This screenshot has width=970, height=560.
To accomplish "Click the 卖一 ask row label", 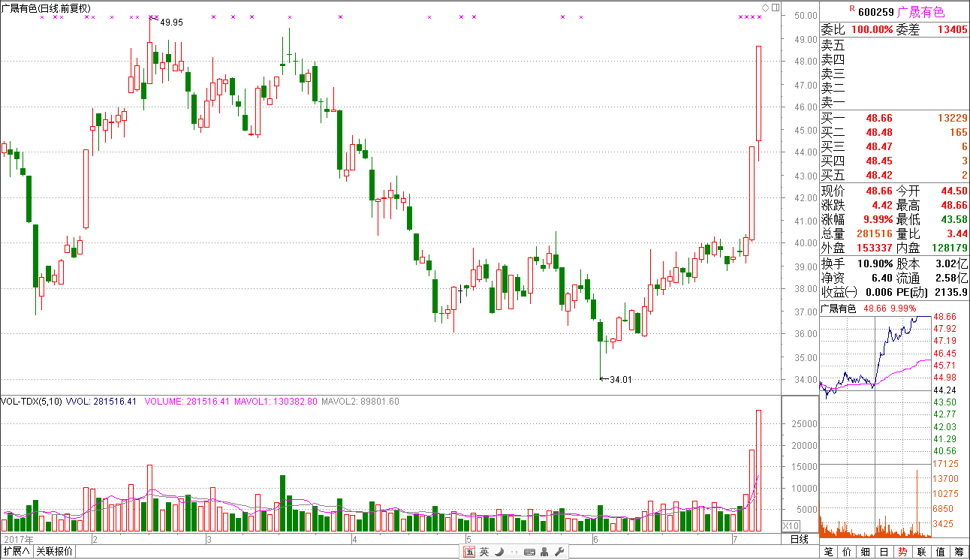I will pyautogui.click(x=833, y=102).
